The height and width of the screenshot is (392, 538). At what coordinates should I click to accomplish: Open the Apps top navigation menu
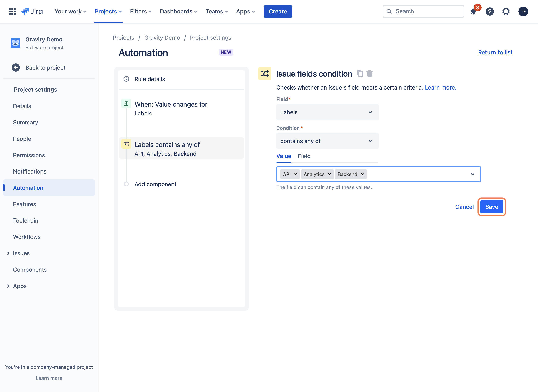245,11
